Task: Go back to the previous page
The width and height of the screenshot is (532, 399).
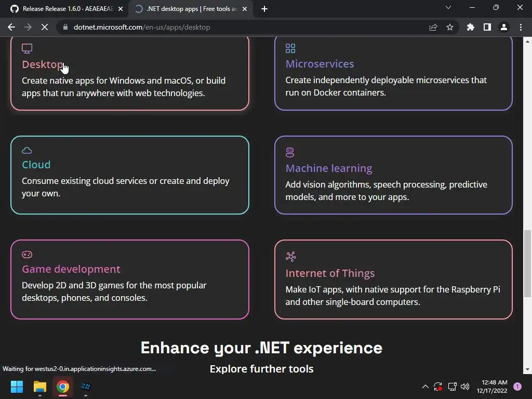Action: (11, 27)
